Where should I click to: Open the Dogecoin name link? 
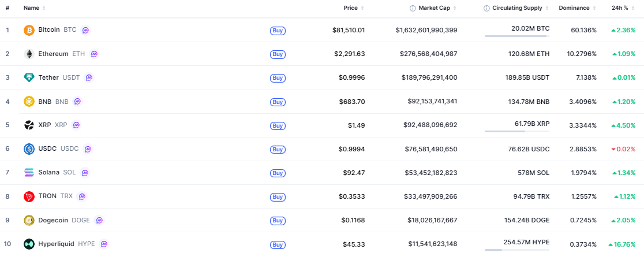(53, 220)
